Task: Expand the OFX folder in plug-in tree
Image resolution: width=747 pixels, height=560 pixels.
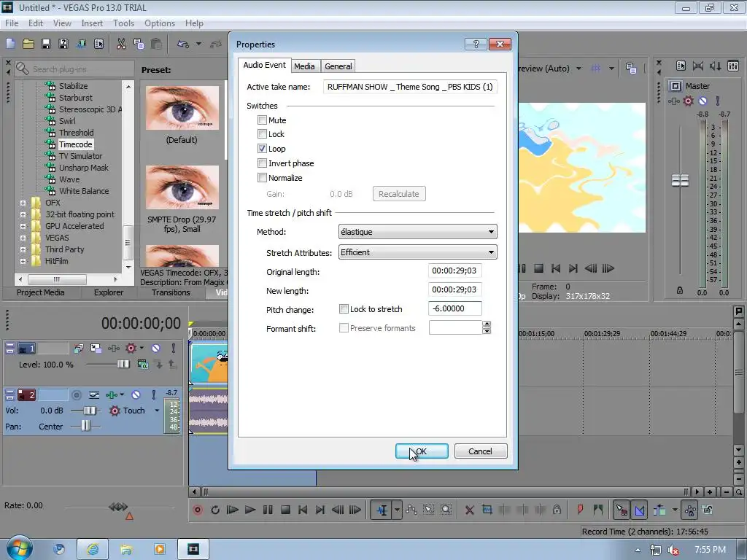Action: coord(23,203)
